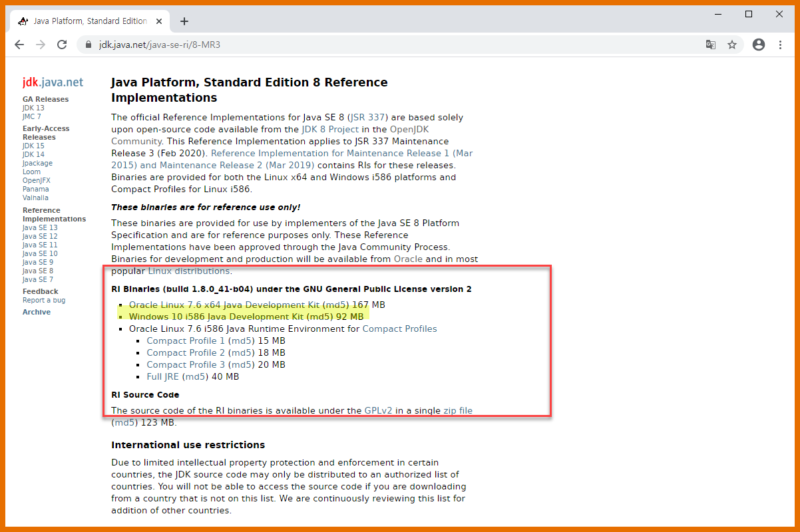Click the International use restrictions heading

coord(188,445)
